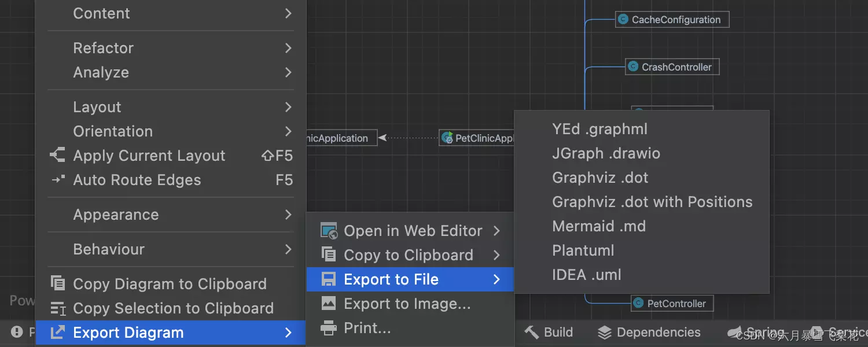Choose IDEA .uml export format
Image resolution: width=868 pixels, height=347 pixels.
pyautogui.click(x=642, y=275)
